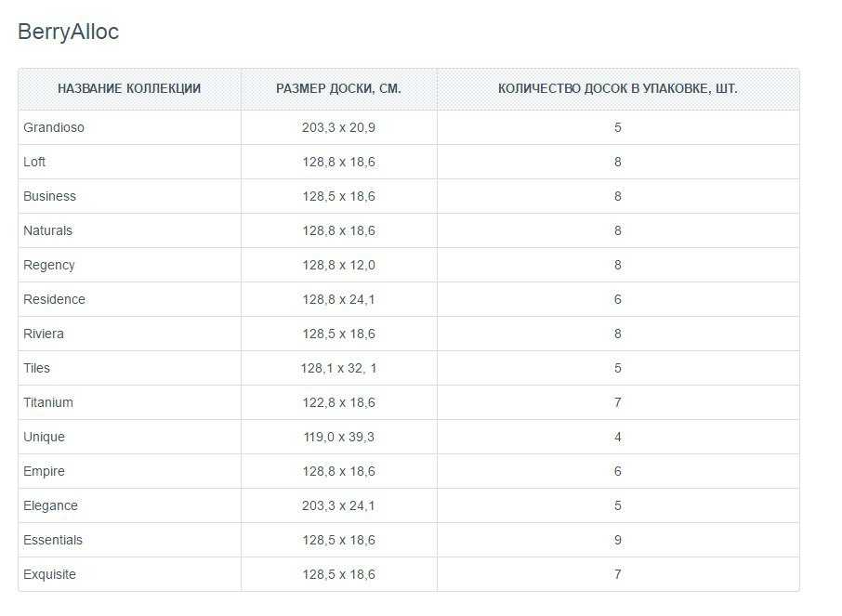This screenshot has height=616, width=842.
Task: Select the Essentials row board size
Action: coord(339,540)
